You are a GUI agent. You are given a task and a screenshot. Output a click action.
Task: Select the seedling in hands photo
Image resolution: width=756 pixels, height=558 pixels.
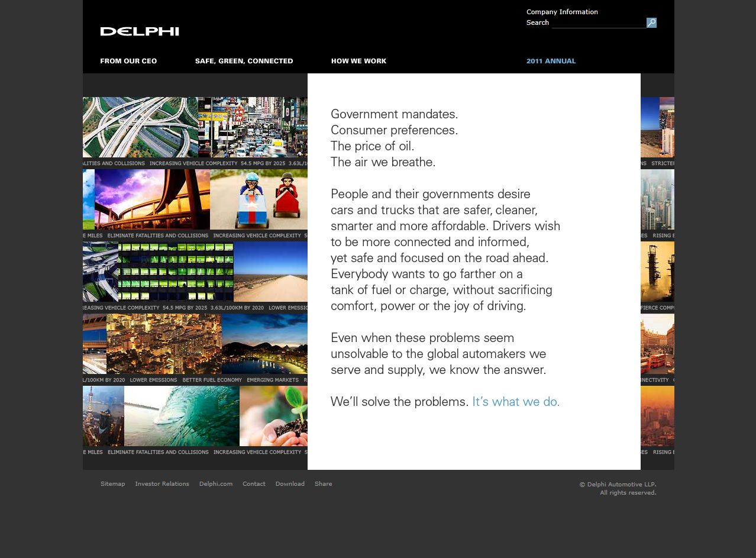click(273, 415)
